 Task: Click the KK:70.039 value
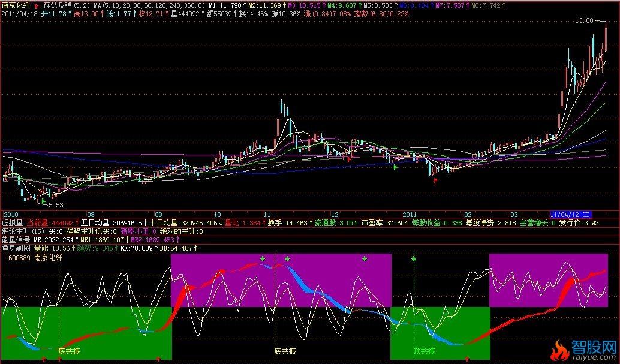[x=137, y=248]
